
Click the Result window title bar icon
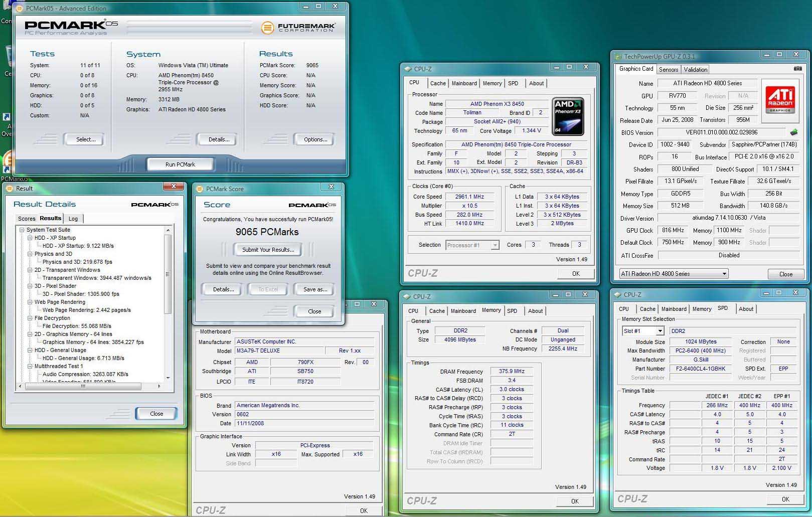(9, 189)
